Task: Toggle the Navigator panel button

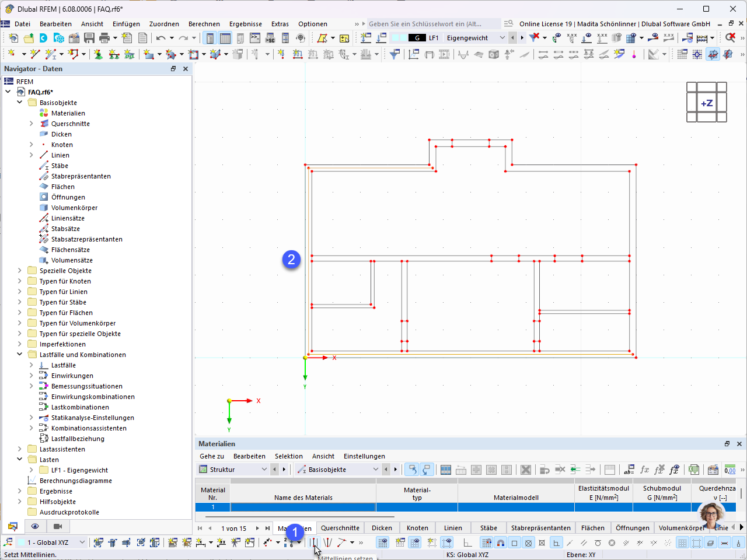Action: pyautogui.click(x=210, y=38)
